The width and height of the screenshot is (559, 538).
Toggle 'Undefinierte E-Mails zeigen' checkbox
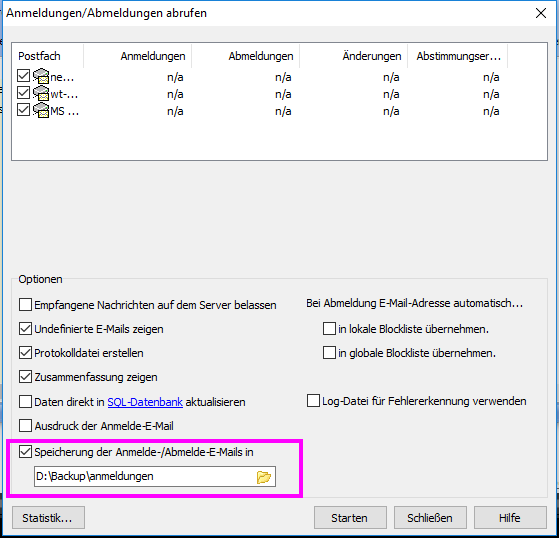[x=25, y=329]
